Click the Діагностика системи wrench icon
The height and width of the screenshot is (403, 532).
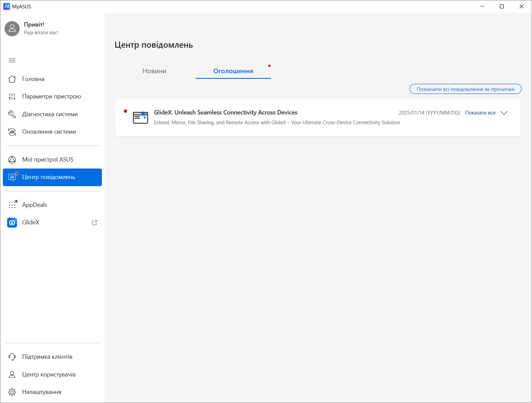click(12, 114)
